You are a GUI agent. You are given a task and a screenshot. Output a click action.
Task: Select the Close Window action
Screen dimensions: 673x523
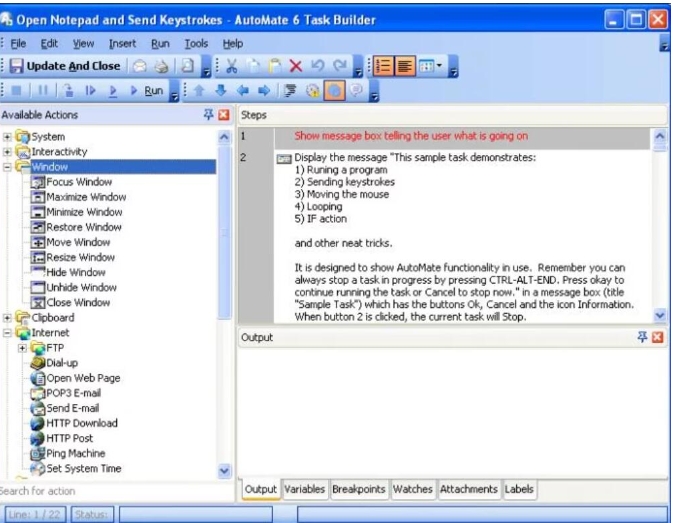point(70,302)
